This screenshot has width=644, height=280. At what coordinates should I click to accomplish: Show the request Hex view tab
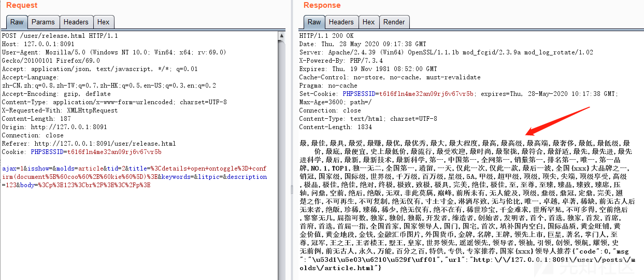click(104, 22)
